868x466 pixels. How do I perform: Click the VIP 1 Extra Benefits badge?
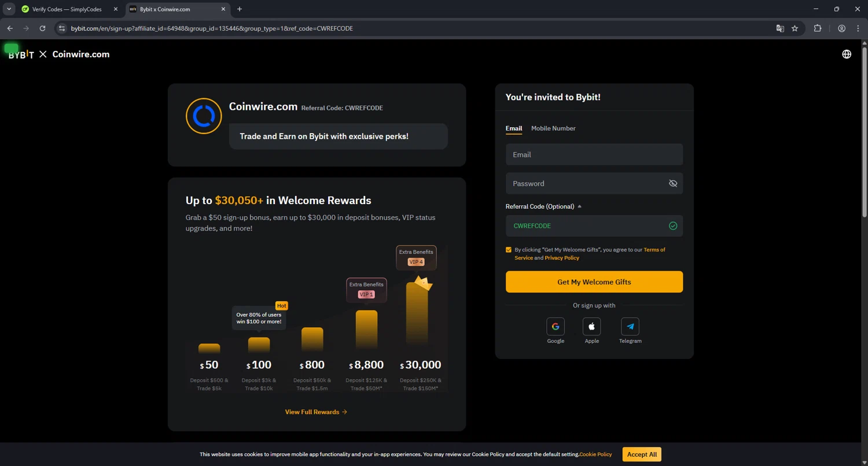tap(366, 290)
